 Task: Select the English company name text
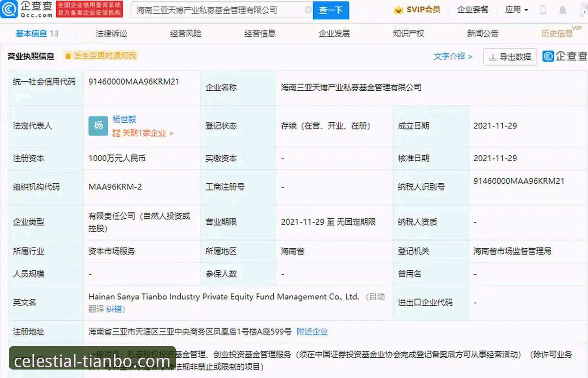[224, 297]
